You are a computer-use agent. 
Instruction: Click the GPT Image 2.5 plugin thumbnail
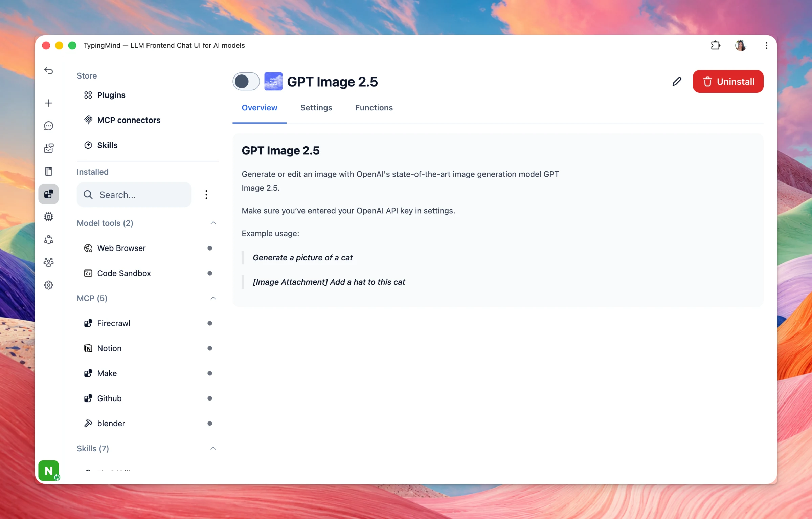273,82
